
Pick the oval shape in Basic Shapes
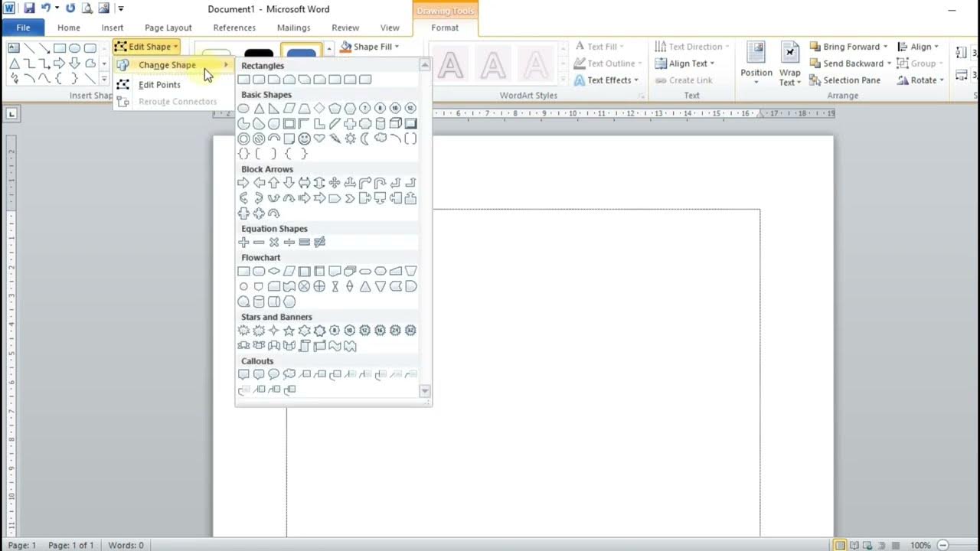pos(243,109)
